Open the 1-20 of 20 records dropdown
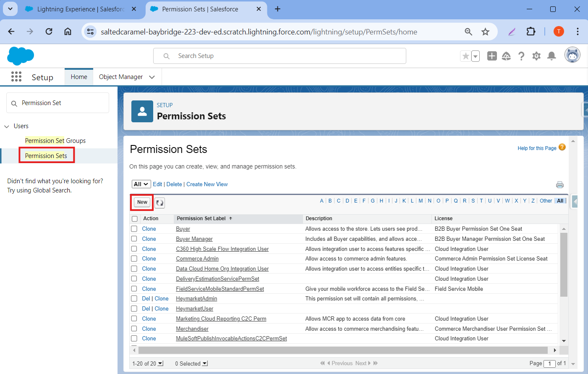The image size is (588, 374). 160,363
